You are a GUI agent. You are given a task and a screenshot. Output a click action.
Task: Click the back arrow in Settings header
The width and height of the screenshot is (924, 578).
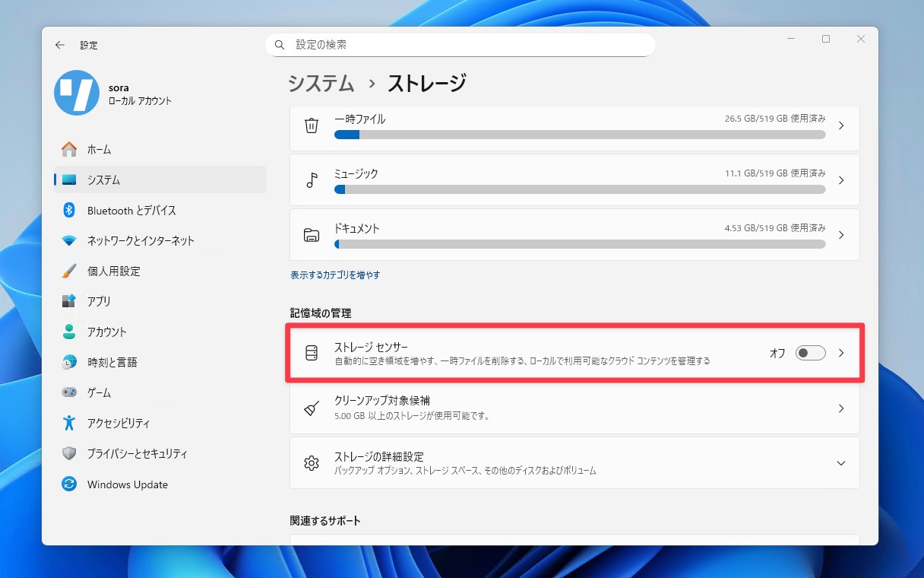(x=60, y=45)
